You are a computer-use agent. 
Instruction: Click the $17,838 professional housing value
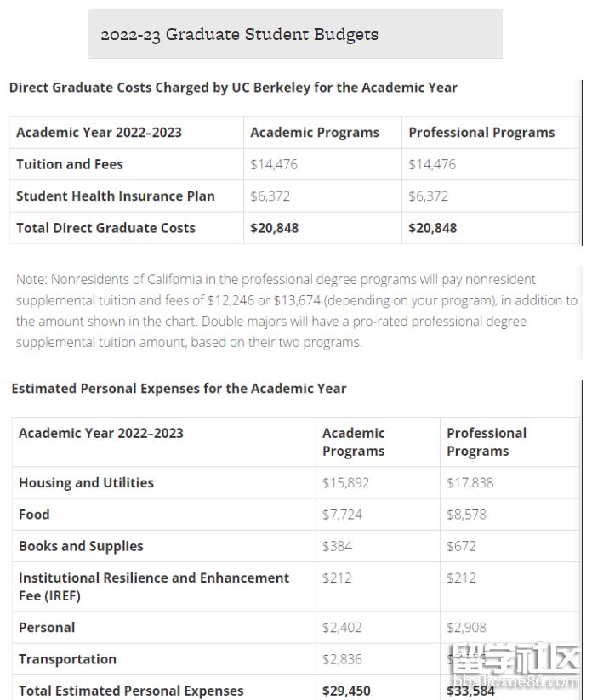click(x=470, y=483)
